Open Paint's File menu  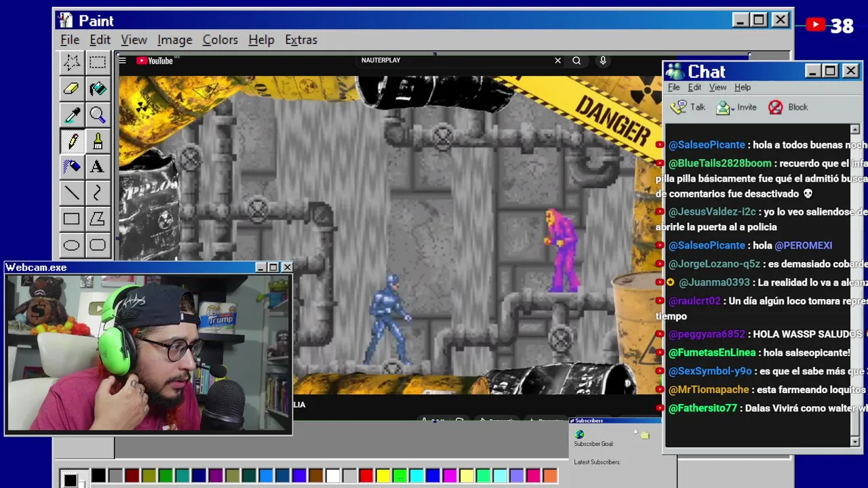(x=70, y=40)
